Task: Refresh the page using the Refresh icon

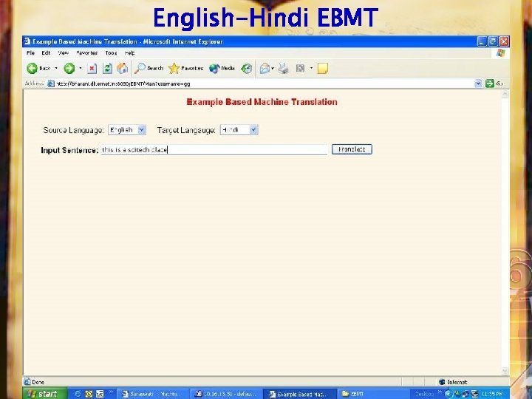Action: point(107,68)
